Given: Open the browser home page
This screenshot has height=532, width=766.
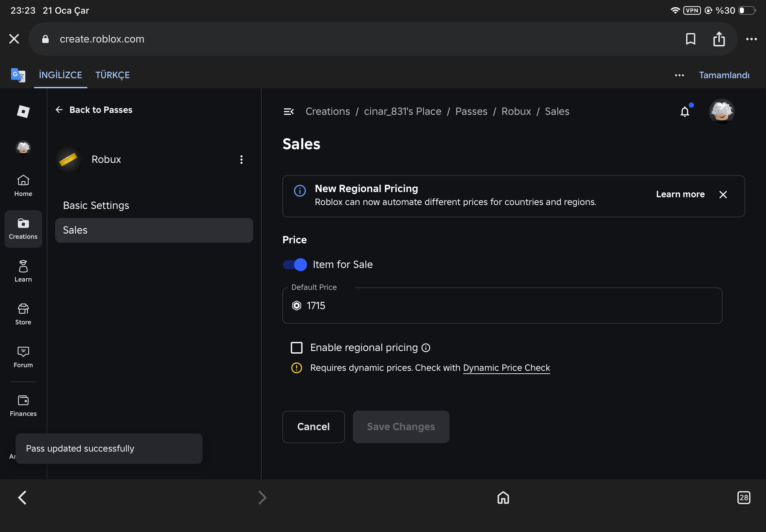Looking at the screenshot, I should pos(503,498).
